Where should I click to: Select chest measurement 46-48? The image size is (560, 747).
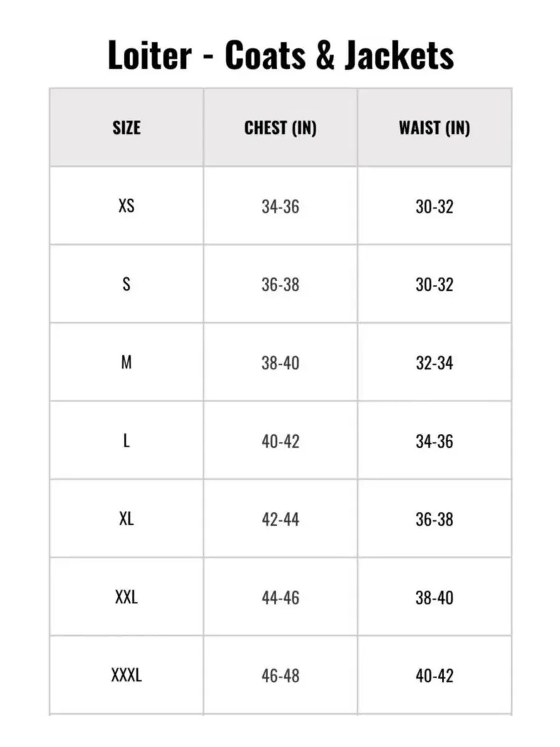pos(281,676)
